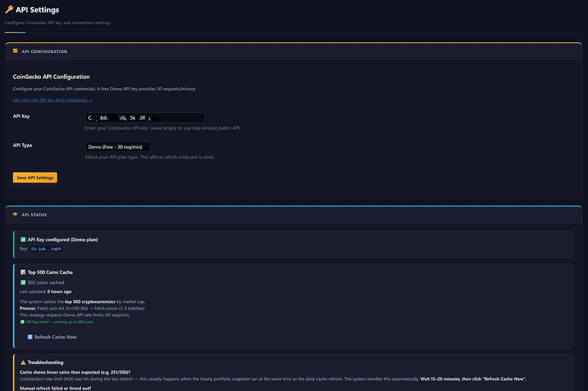Click the 'Last updated: 0 hours ago' text

pyautogui.click(x=46, y=292)
